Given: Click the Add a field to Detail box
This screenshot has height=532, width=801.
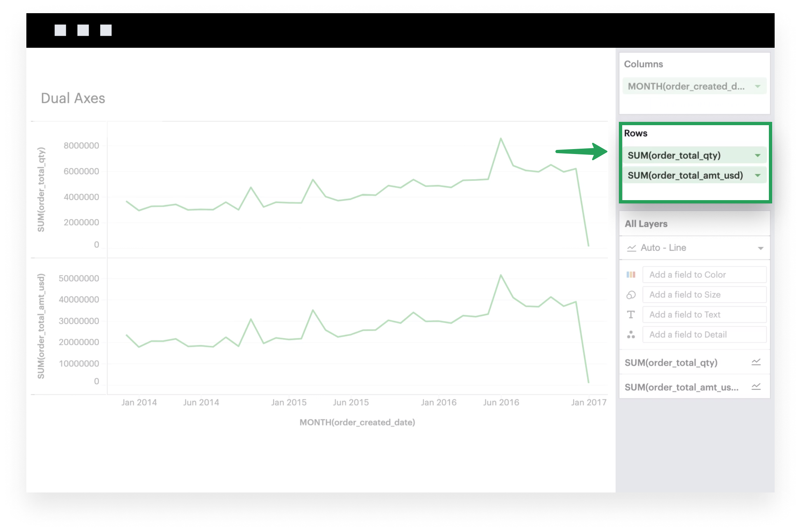Looking at the screenshot, I should pos(704,335).
